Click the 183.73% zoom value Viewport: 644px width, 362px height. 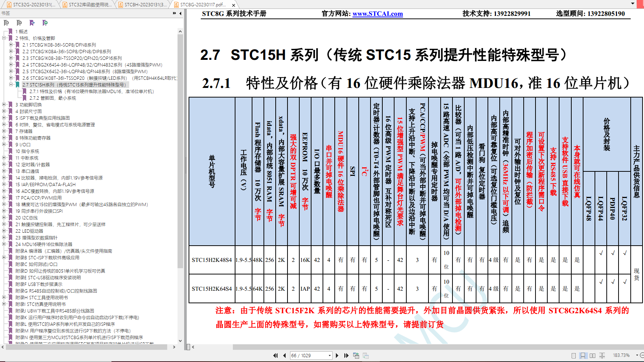click(x=621, y=355)
